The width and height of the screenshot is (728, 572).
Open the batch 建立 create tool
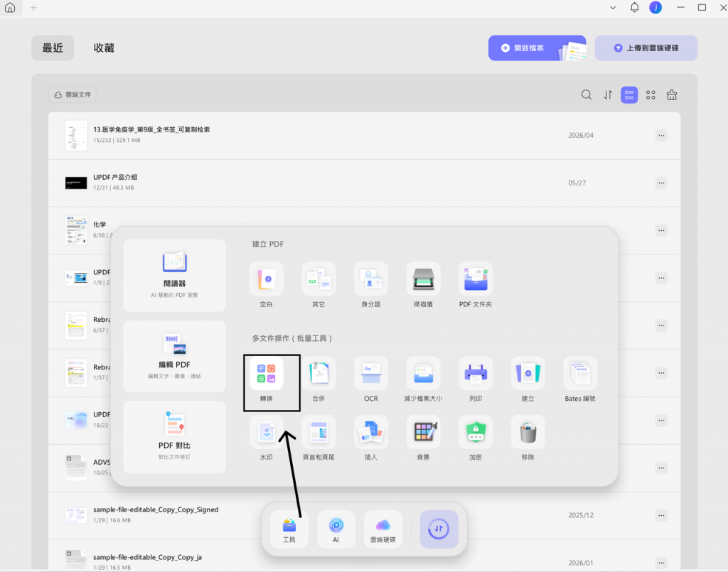pos(528,374)
